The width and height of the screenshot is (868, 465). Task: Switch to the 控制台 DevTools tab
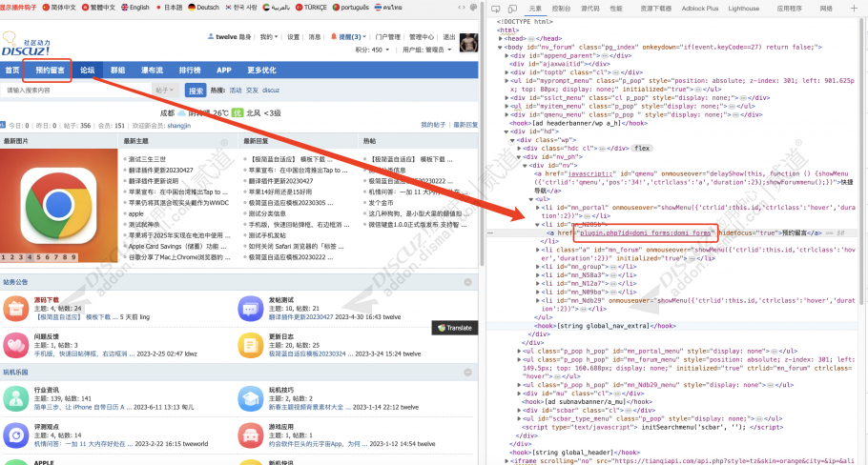click(x=562, y=8)
